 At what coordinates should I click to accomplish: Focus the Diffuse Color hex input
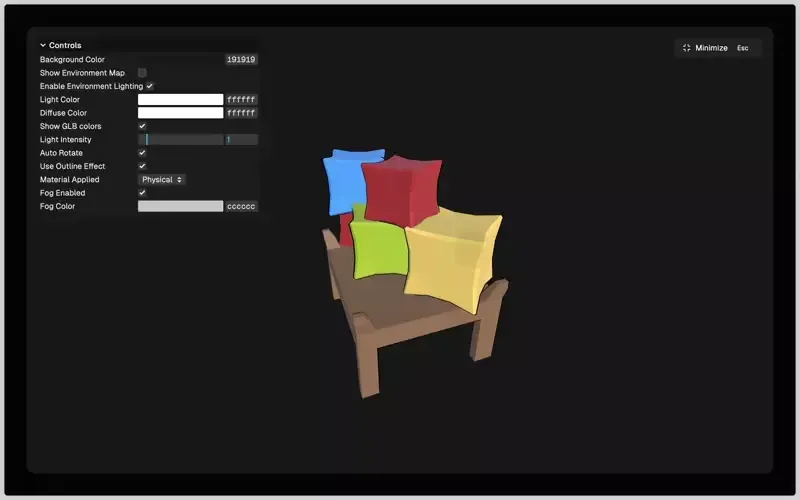coord(241,113)
